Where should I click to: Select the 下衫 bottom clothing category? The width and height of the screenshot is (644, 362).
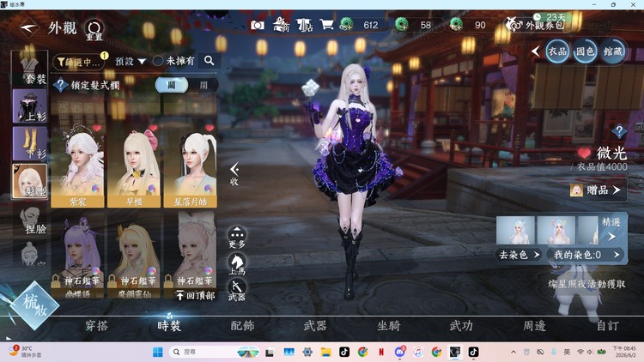(x=29, y=143)
